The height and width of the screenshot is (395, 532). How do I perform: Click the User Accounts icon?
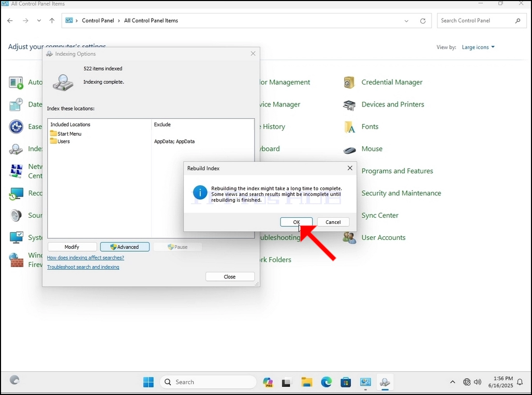349,238
